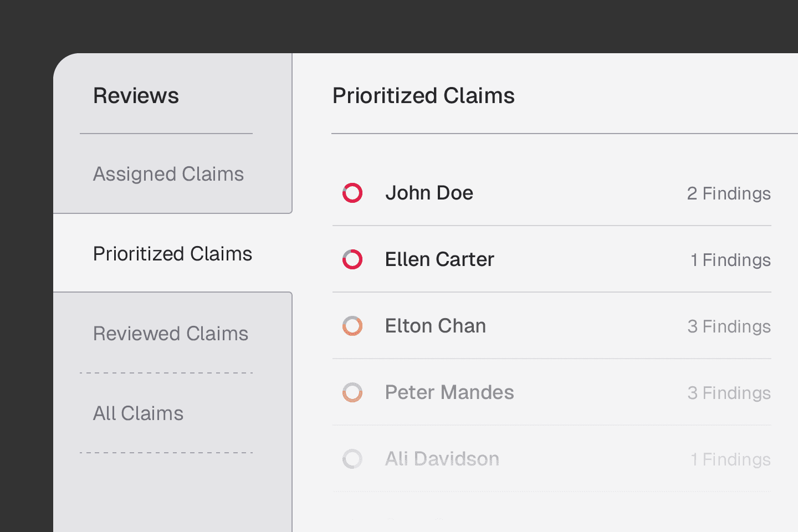Switch to the Reviewed Claims tab

(x=171, y=334)
